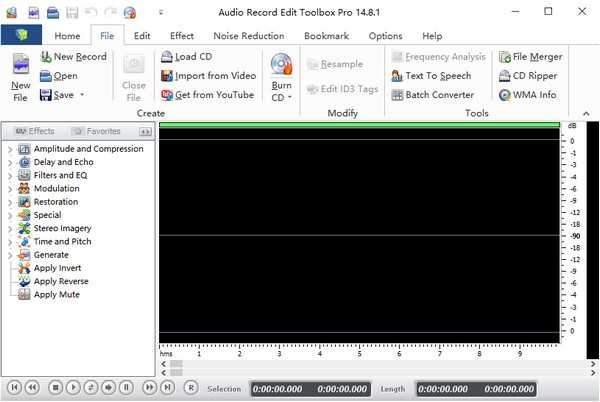Pause playback with the pause button

click(x=126, y=387)
